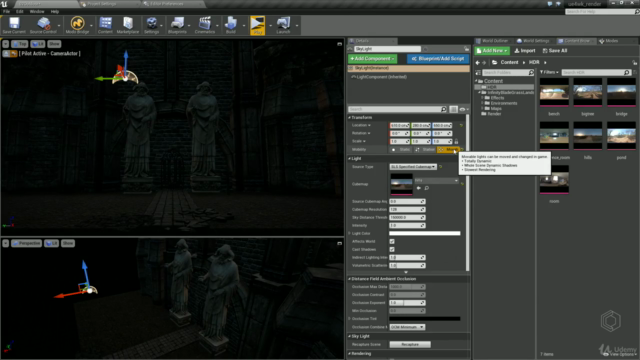Collapse the Sky Light section
The height and width of the screenshot is (360, 640).
click(350, 336)
